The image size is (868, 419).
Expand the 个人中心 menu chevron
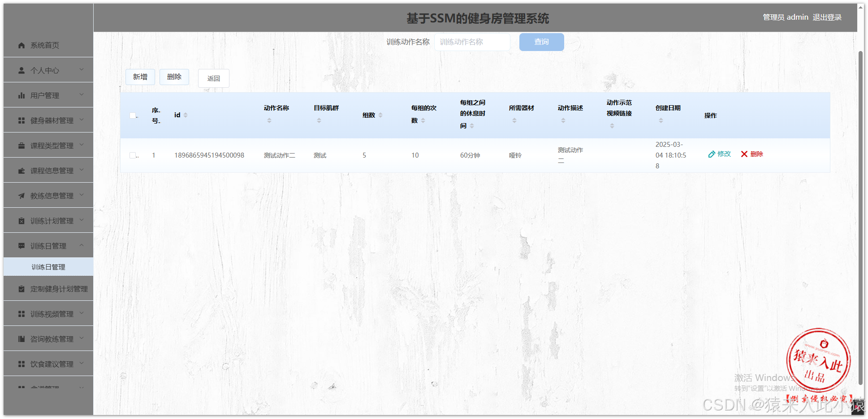pyautogui.click(x=82, y=69)
